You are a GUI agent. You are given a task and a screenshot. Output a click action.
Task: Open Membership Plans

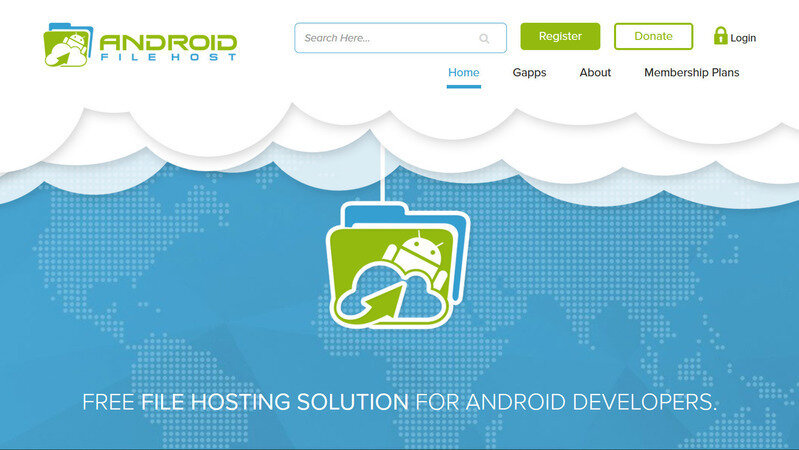click(691, 72)
